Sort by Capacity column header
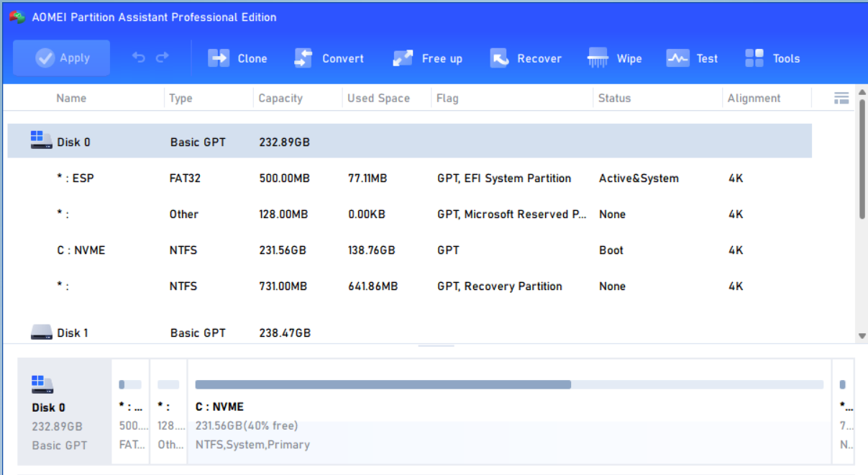The width and height of the screenshot is (868, 475). coord(280,99)
